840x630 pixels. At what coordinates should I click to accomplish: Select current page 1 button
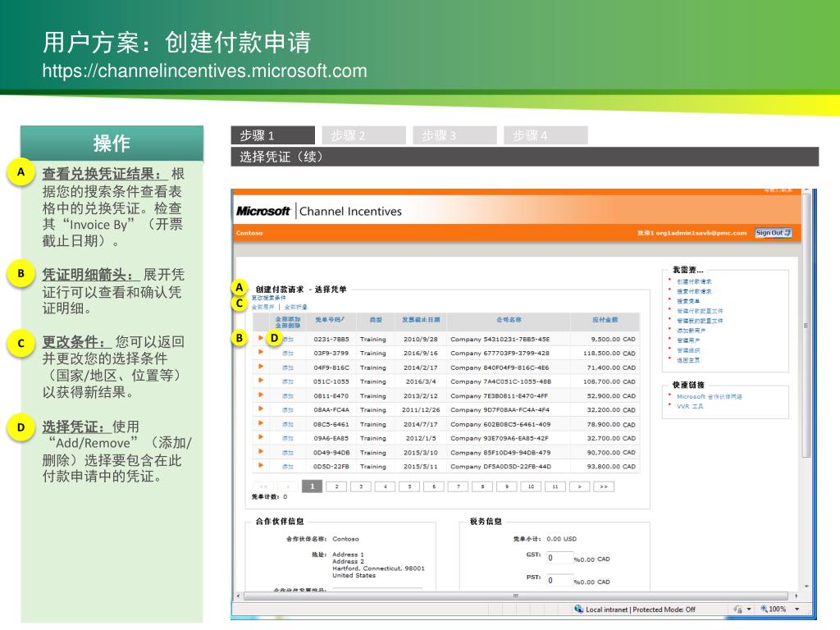pyautogui.click(x=313, y=486)
